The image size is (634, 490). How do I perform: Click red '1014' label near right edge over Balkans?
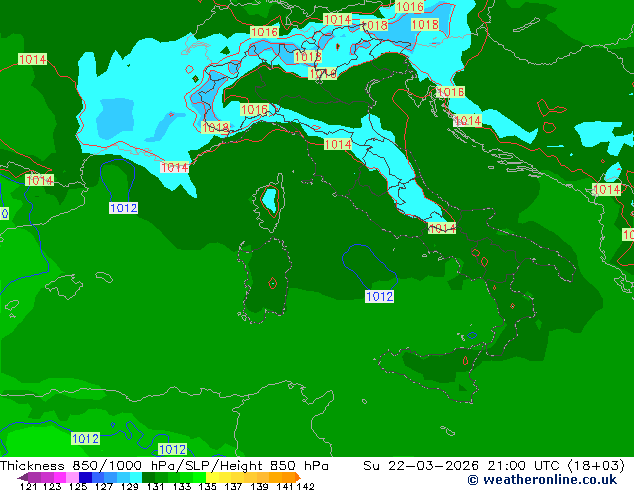point(606,190)
